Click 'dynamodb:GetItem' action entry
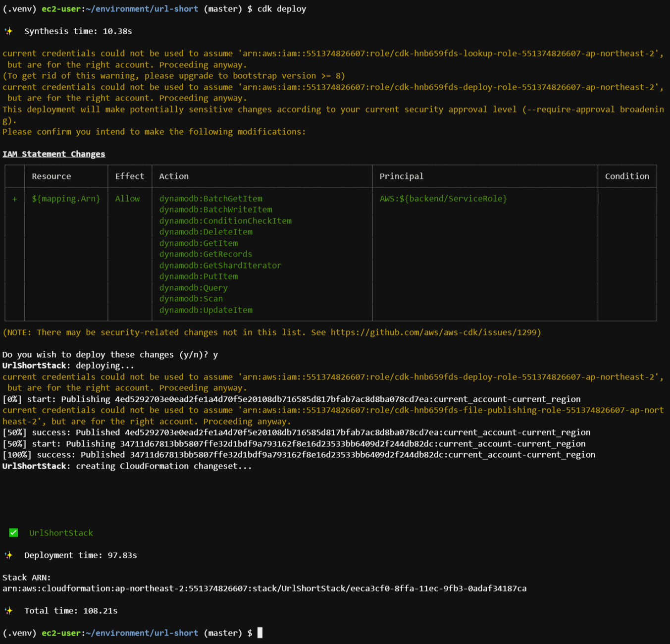The width and height of the screenshot is (670, 644). (199, 243)
